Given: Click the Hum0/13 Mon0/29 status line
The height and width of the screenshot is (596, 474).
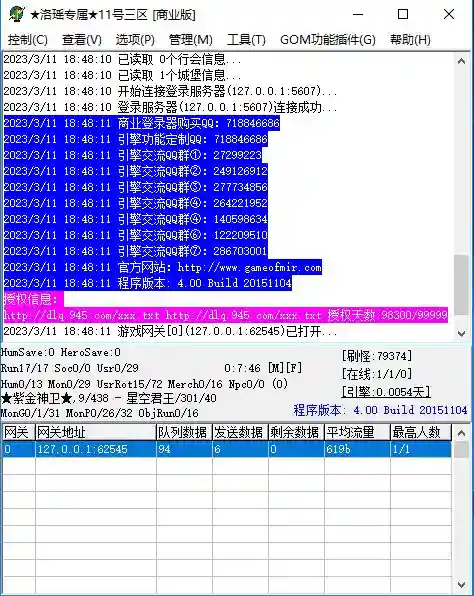Looking at the screenshot, I should click(144, 384).
